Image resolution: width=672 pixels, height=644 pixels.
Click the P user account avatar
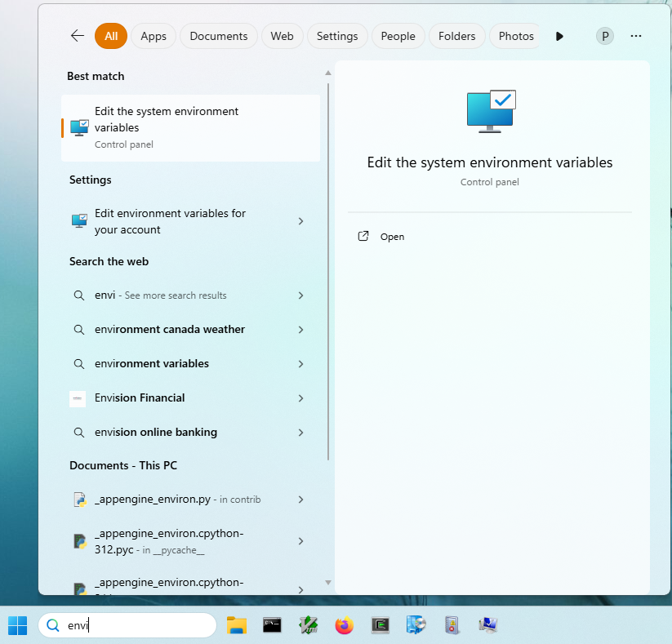tap(605, 36)
